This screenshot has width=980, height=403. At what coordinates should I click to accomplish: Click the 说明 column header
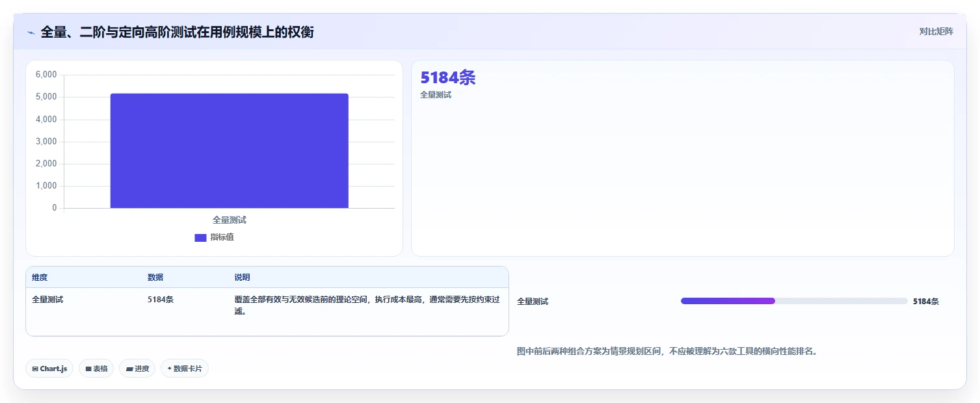[x=242, y=278]
